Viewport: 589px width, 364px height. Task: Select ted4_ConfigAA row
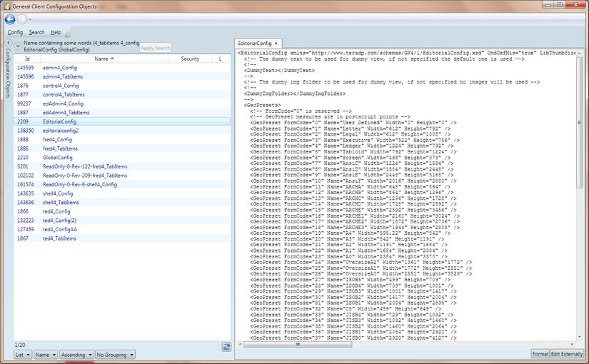coord(122,230)
